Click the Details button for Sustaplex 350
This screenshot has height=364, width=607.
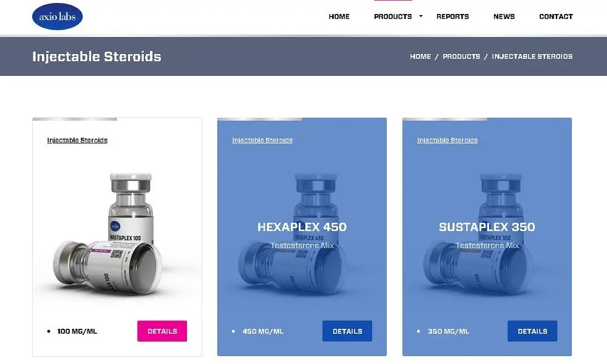click(x=532, y=331)
